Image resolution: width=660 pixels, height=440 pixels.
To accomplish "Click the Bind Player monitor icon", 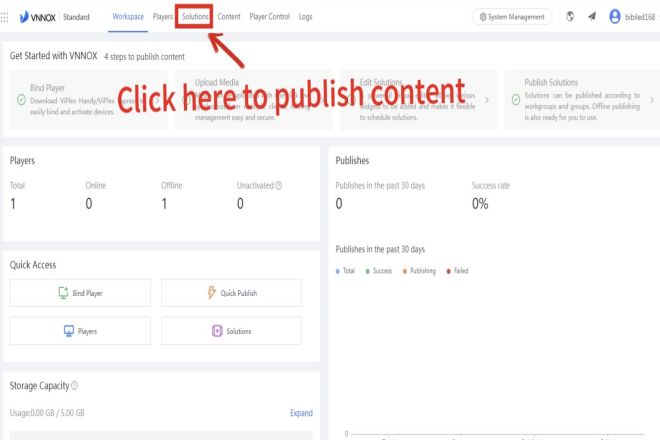I will pos(63,293).
